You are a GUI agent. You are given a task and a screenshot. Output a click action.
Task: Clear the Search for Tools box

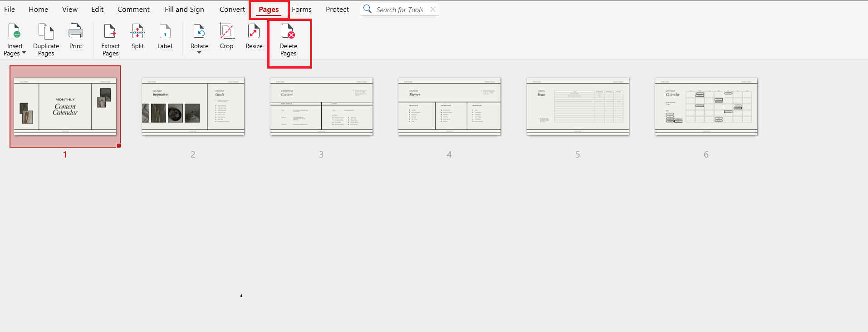pos(433,9)
